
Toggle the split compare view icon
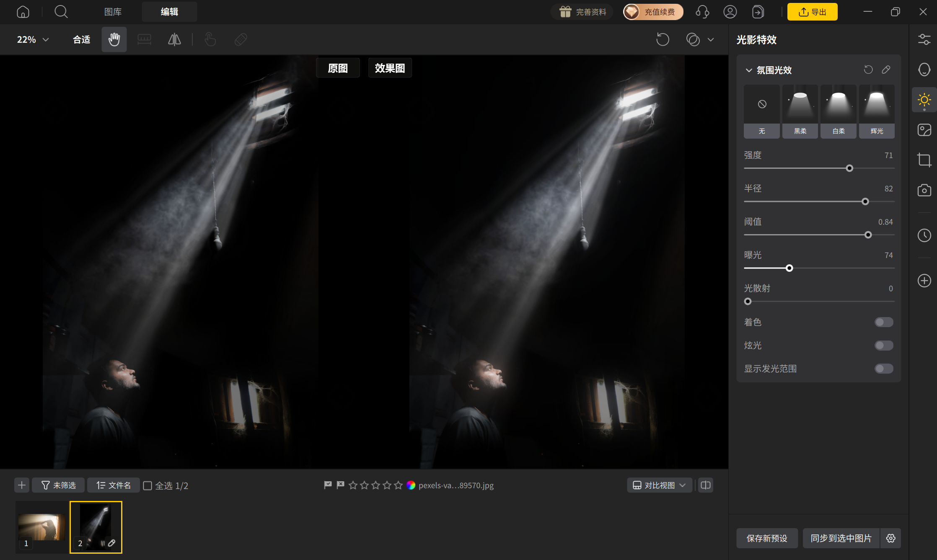[x=706, y=485]
